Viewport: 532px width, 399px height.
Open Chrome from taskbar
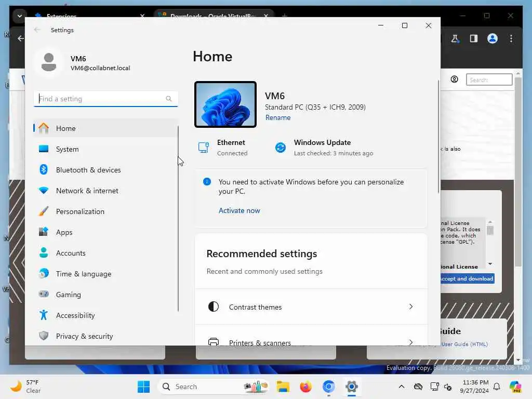point(328,387)
